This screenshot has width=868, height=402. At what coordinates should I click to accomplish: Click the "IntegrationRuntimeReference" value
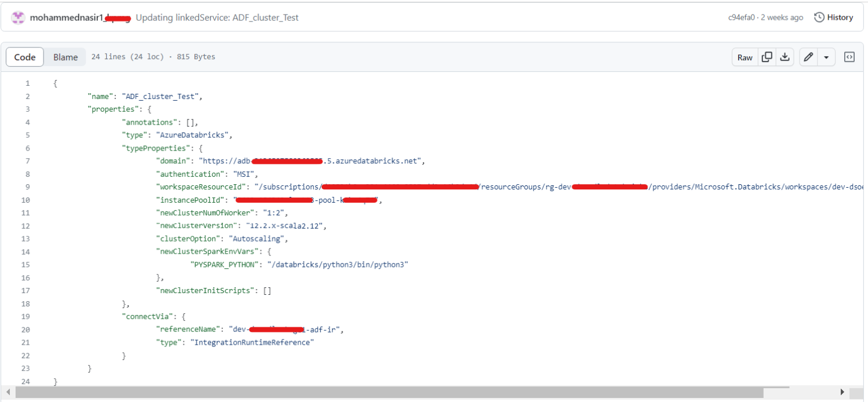(252, 342)
